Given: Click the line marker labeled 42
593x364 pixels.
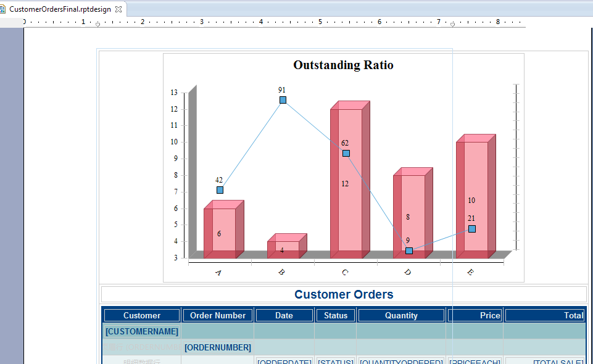Looking at the screenshot, I should [220, 190].
